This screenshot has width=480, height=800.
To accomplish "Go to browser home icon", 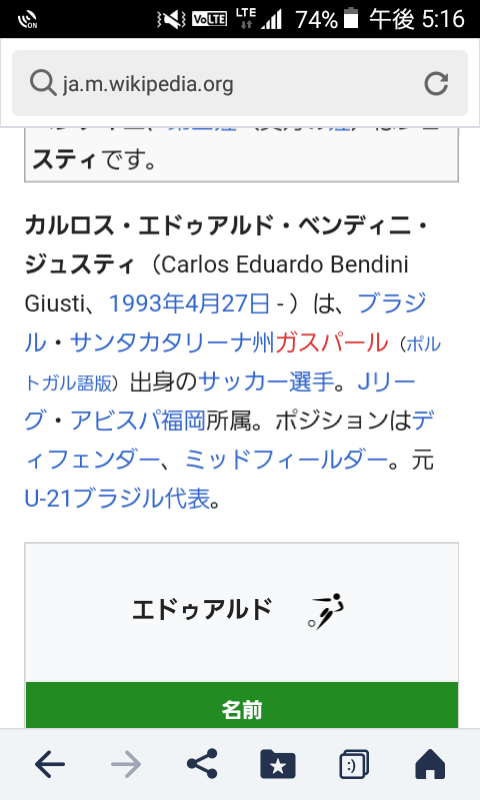I will [430, 764].
